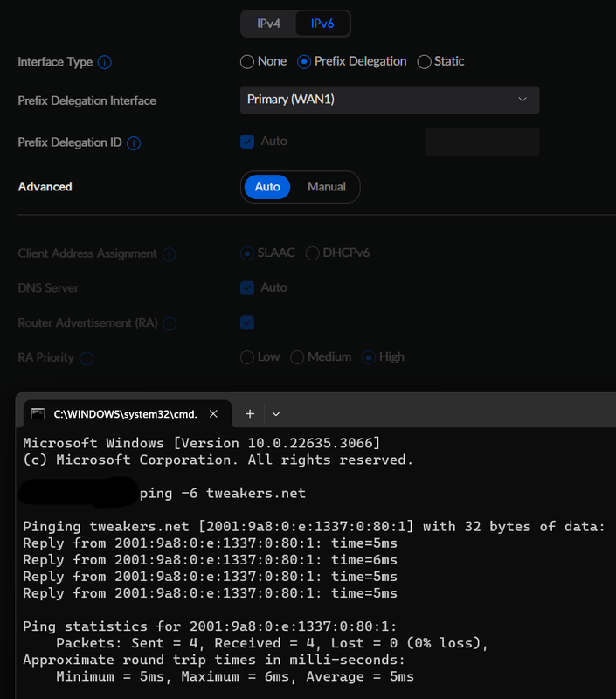
Task: Set RA Priority to Low
Action: click(247, 357)
